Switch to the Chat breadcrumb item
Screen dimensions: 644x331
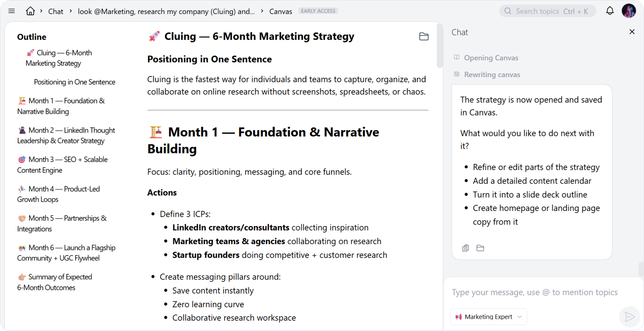(55, 11)
